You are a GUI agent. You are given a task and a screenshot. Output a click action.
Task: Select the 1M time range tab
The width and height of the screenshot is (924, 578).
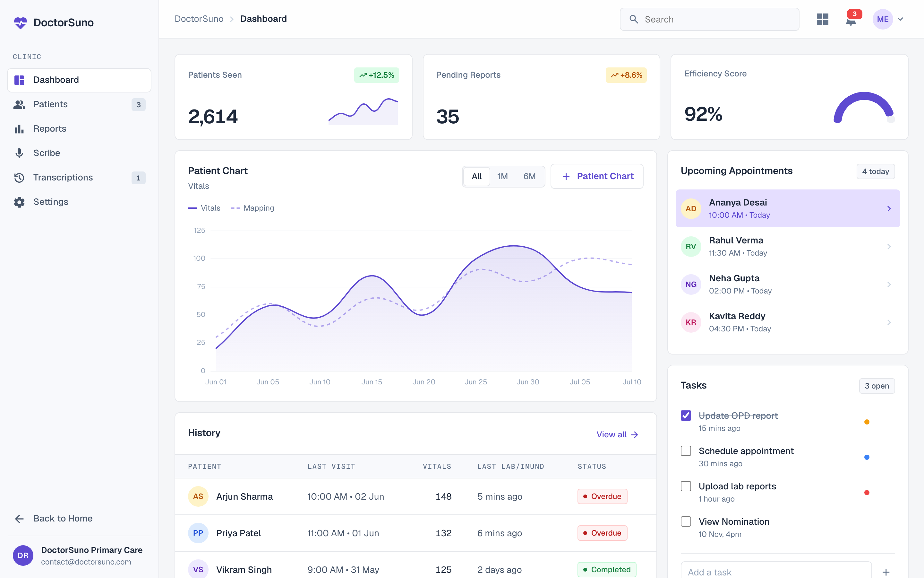tap(502, 177)
